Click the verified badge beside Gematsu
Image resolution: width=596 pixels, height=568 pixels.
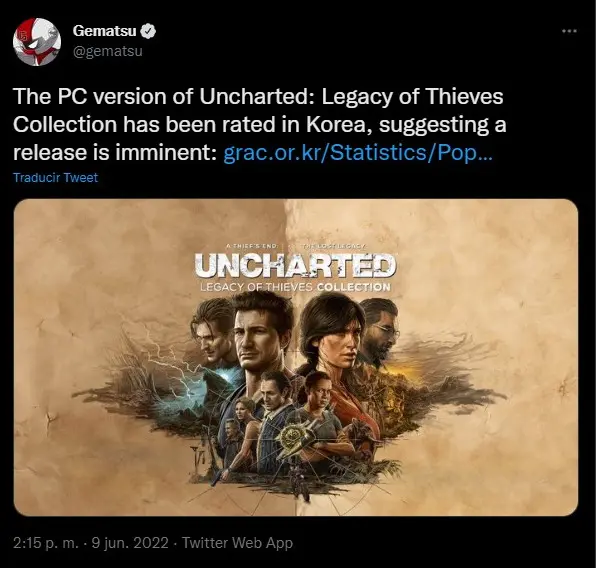[x=148, y=31]
